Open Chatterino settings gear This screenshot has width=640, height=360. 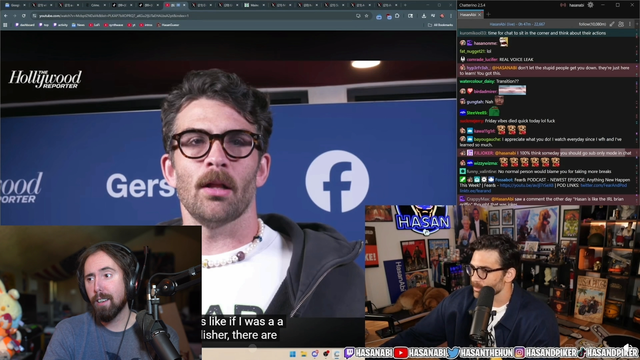pos(590,5)
